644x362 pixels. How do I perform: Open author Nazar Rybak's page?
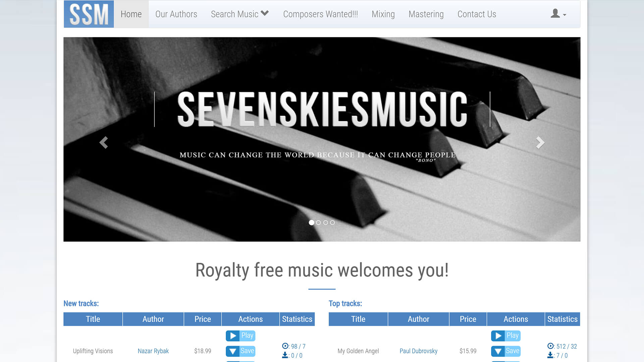[153, 351]
